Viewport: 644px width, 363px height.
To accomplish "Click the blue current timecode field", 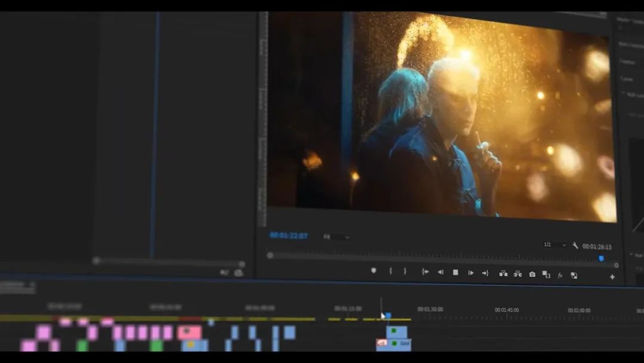I will pos(289,236).
